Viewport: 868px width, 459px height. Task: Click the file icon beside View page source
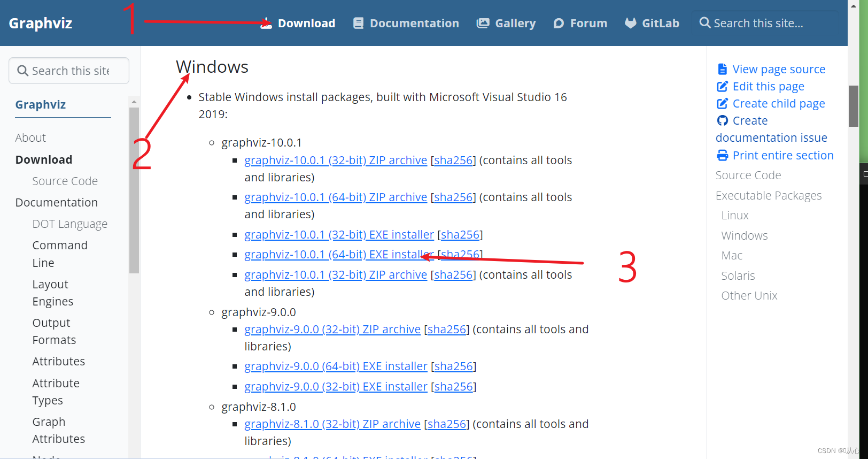[722, 69]
